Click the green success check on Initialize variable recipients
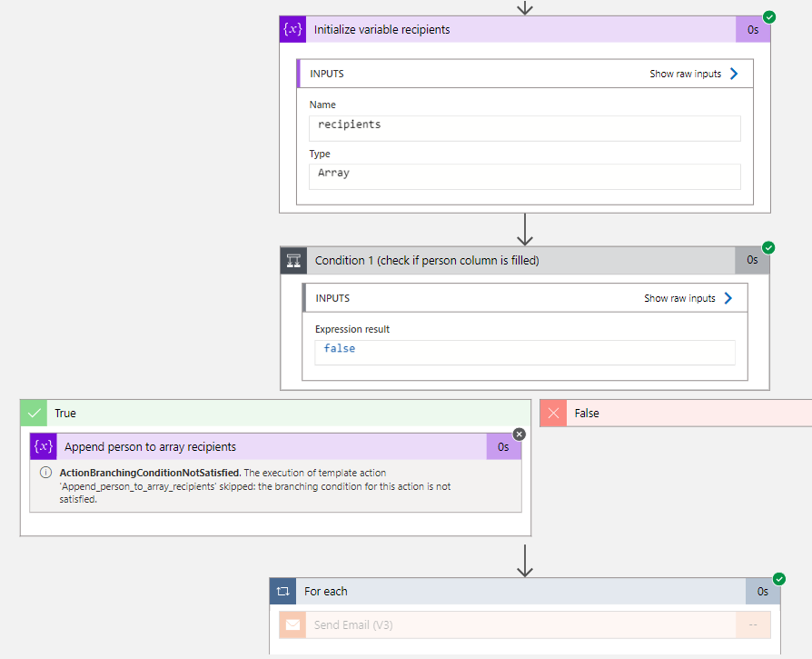This screenshot has width=812, height=659. point(769,17)
